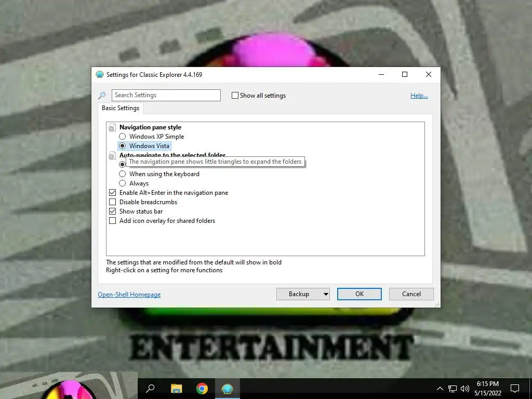Open the Open-Shell Homepage link

point(129,295)
